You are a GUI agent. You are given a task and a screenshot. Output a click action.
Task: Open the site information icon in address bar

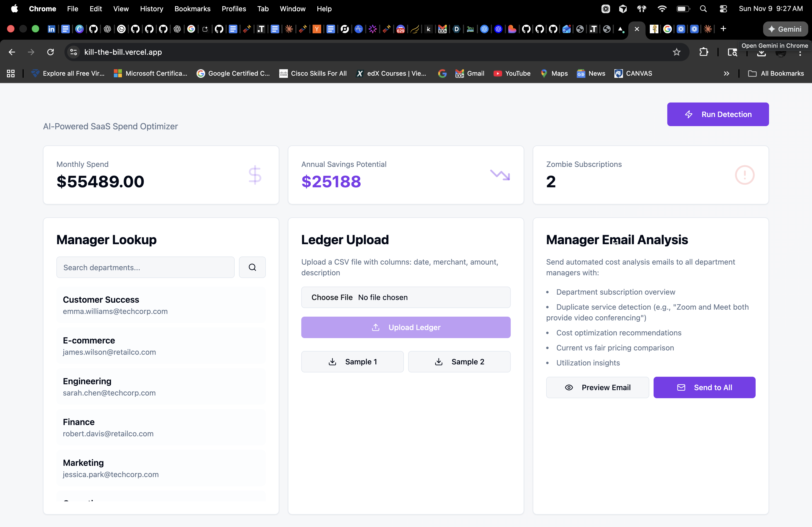(73, 52)
